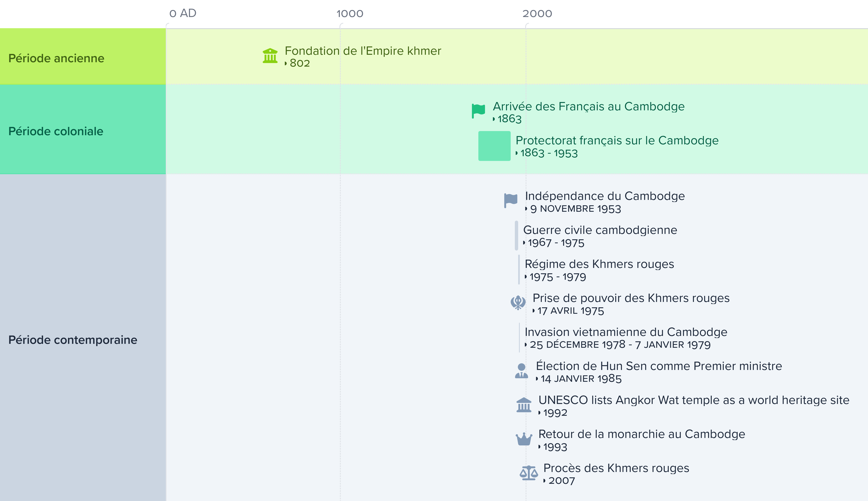
Task: Click the date 1863 - 1953
Action: click(549, 153)
